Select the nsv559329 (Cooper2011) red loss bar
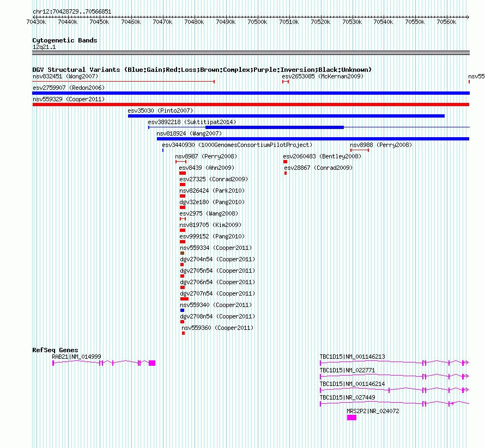The height and width of the screenshot is (448, 485). [x=251, y=105]
